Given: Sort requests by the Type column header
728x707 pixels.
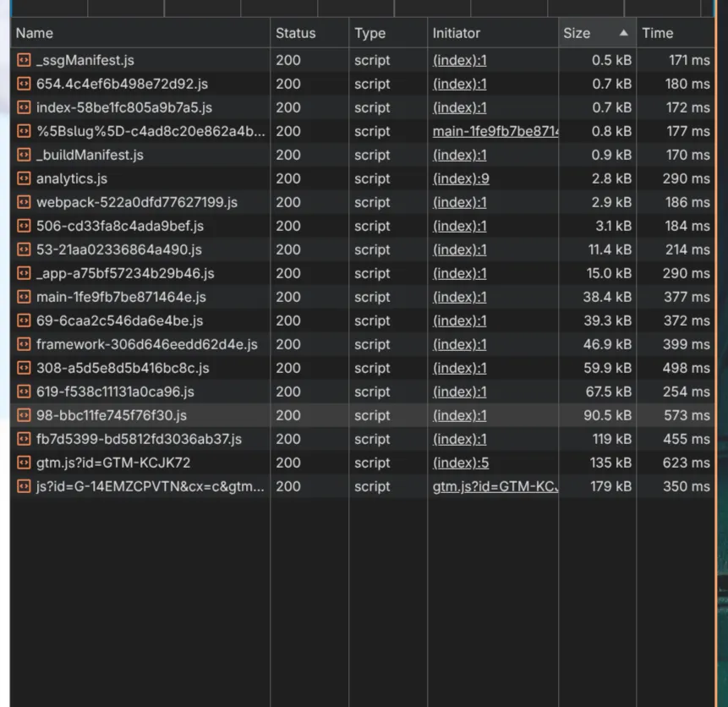Looking at the screenshot, I should point(388,33).
